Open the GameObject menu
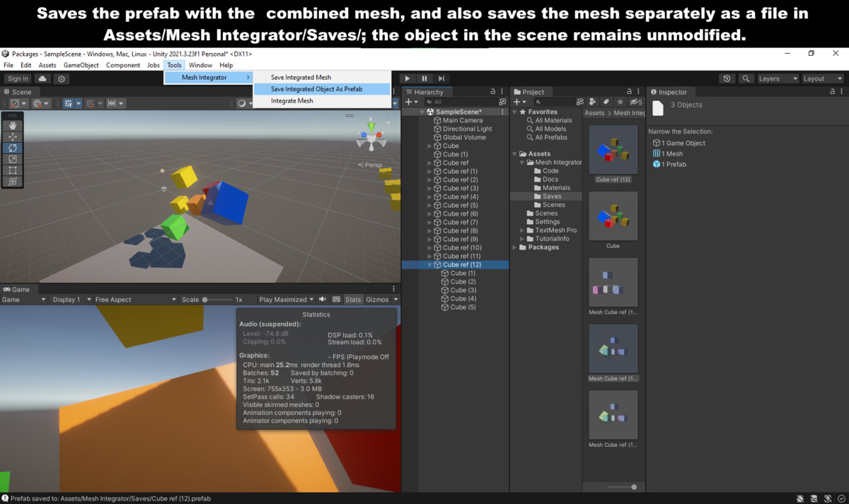Screen dimensions: 849x504 [81, 65]
